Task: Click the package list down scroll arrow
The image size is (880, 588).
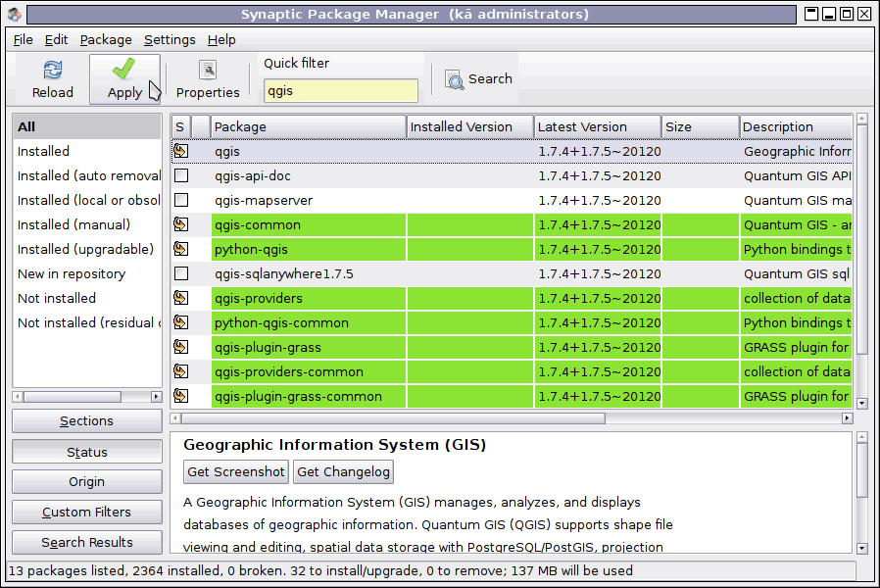Action: point(862,403)
